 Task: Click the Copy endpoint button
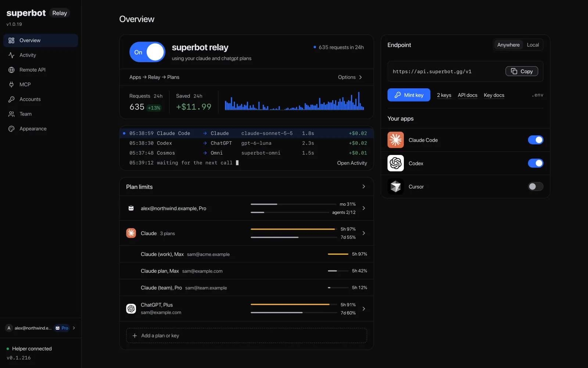[x=521, y=71]
